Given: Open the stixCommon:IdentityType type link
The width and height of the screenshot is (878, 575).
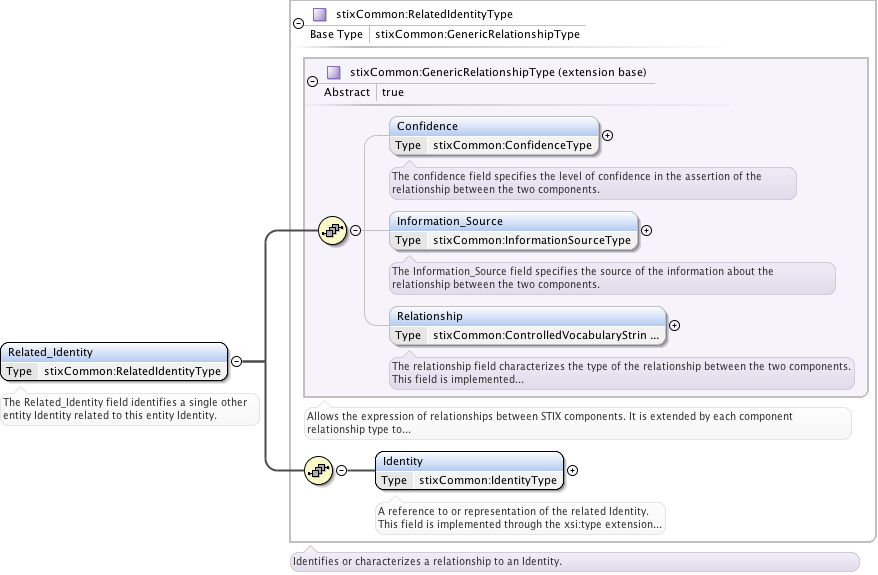Looking at the screenshot, I should tap(487, 480).
